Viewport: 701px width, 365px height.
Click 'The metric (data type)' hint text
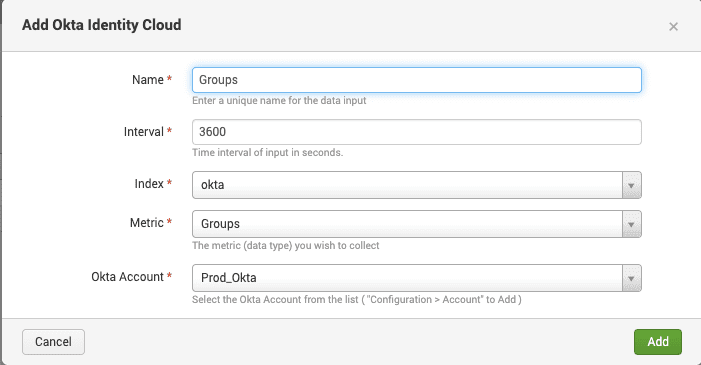point(286,246)
